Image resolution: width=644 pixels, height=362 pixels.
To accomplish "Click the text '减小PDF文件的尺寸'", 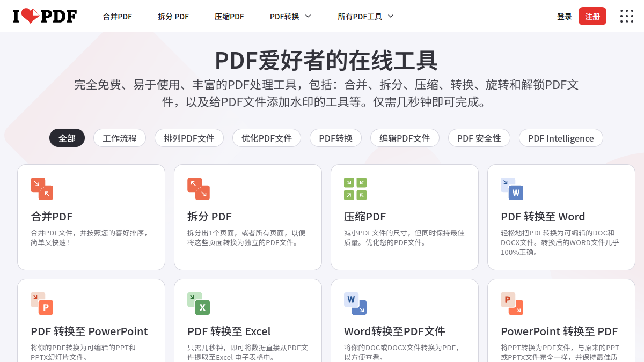I will click(x=375, y=233).
